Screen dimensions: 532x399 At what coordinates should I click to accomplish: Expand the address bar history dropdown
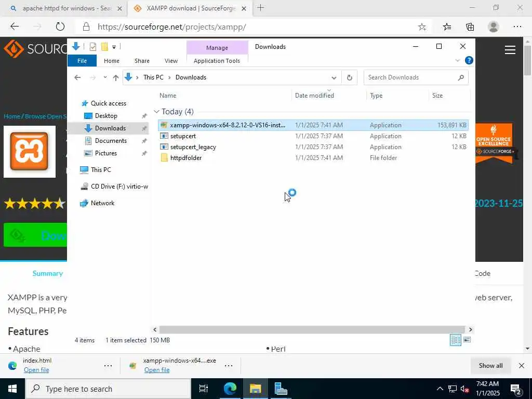click(334, 78)
